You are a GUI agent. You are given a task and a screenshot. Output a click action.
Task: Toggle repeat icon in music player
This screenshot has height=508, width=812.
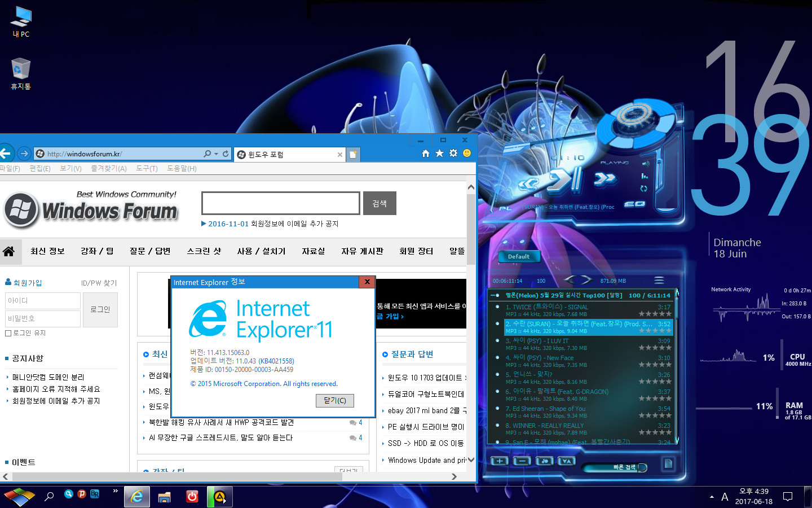(644, 189)
